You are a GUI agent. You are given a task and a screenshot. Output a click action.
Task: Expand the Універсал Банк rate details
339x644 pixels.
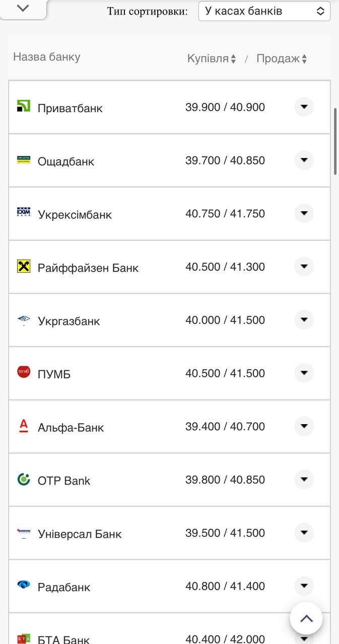[304, 532]
